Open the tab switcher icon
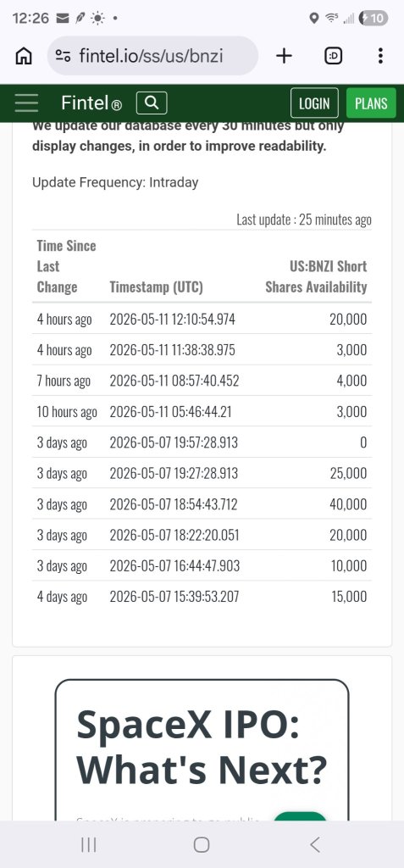The height and width of the screenshot is (868, 404). click(x=333, y=55)
